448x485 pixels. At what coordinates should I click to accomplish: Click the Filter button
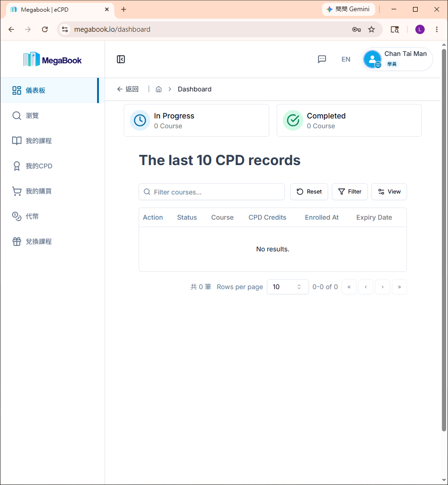350,192
